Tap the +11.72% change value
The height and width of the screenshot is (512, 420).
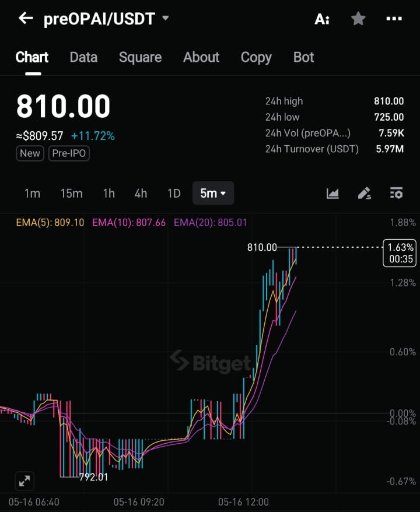click(x=93, y=136)
